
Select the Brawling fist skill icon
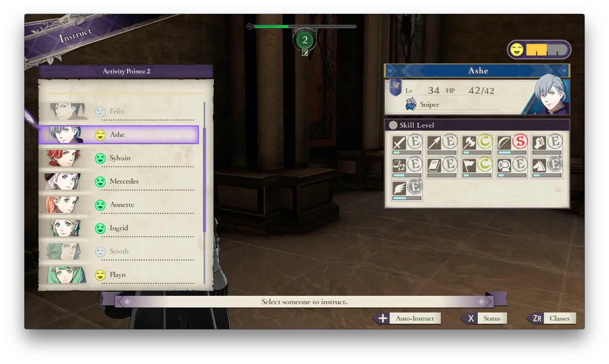[539, 143]
